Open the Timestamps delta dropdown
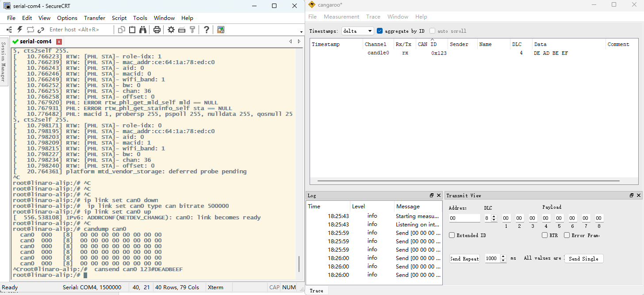 (x=358, y=31)
